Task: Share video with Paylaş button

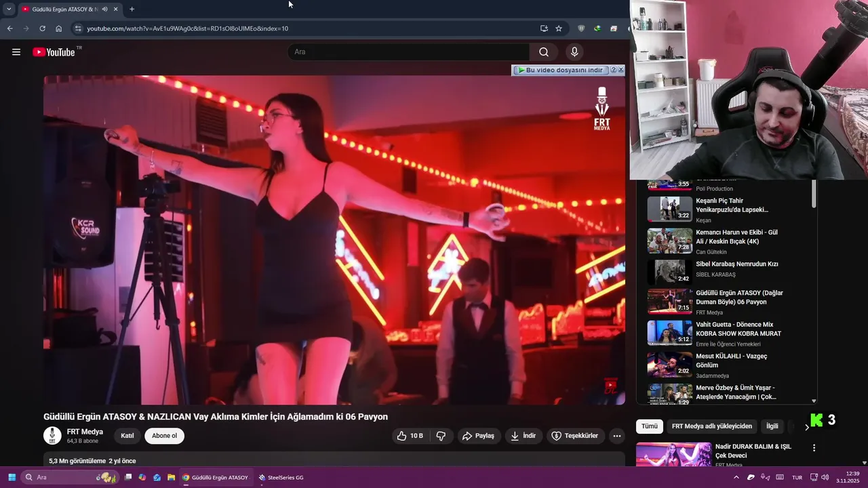Action: click(478, 436)
